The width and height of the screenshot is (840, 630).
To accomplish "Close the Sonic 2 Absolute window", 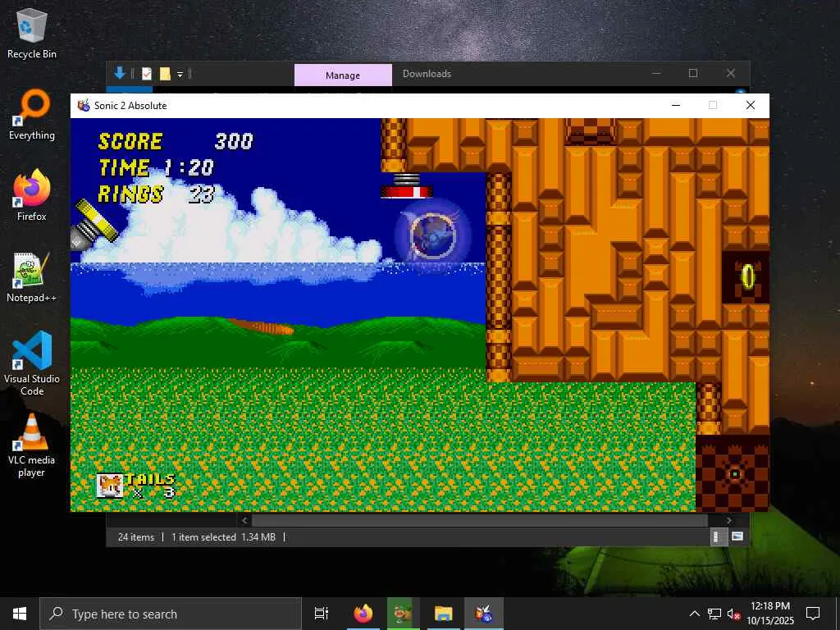I will [x=751, y=105].
